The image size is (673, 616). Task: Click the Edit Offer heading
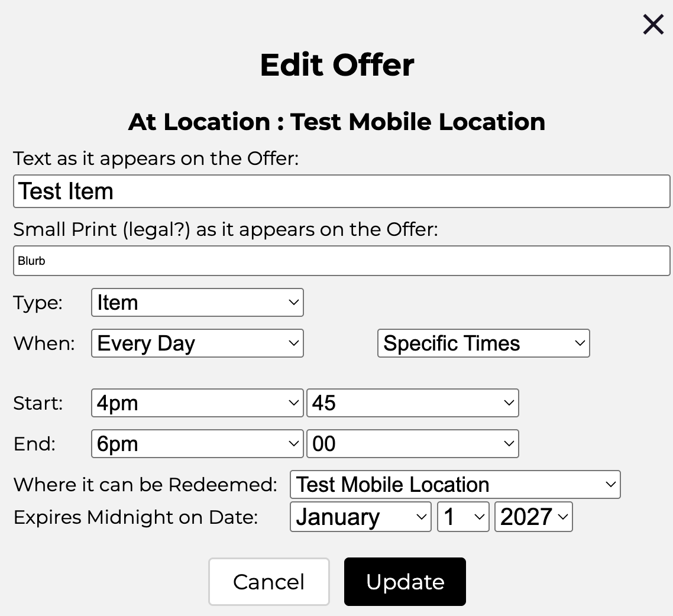pos(337,65)
